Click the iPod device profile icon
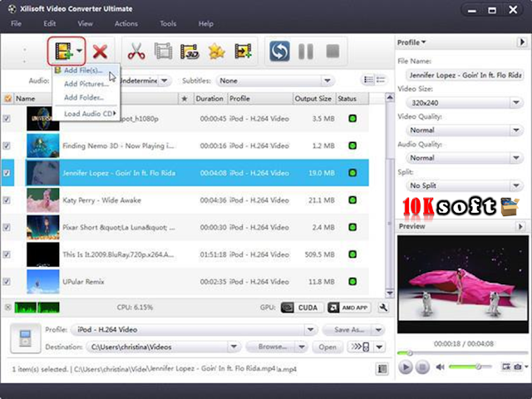The width and height of the screenshot is (532, 399). [26, 338]
